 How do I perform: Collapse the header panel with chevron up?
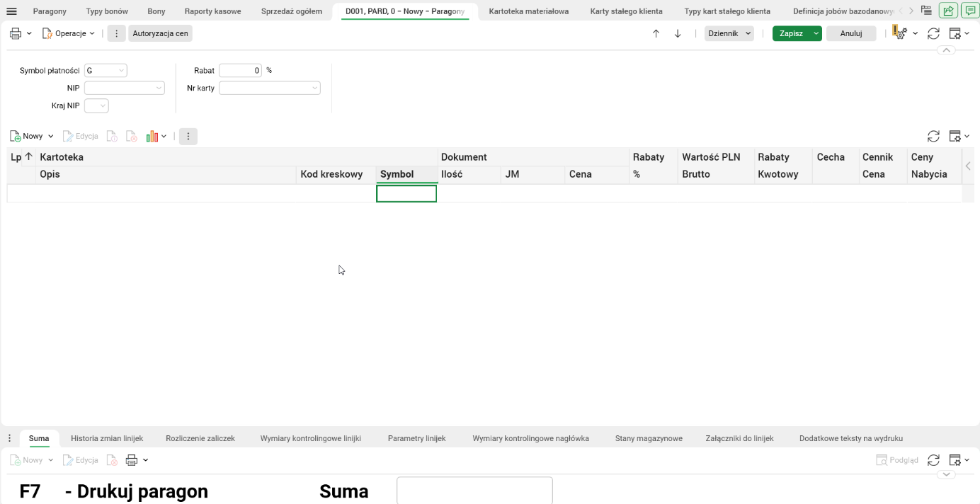[x=946, y=50]
